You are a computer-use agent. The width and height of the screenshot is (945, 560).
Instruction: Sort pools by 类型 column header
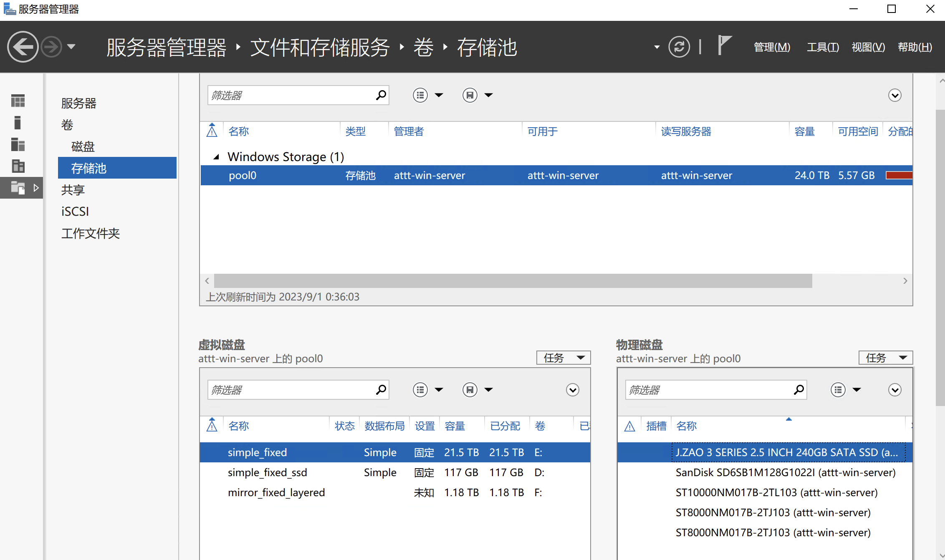click(x=356, y=131)
